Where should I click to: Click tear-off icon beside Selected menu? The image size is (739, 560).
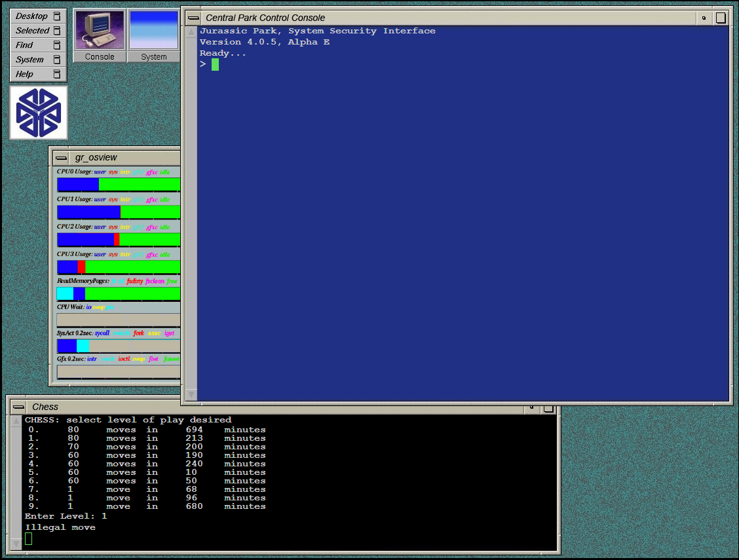click(x=57, y=31)
